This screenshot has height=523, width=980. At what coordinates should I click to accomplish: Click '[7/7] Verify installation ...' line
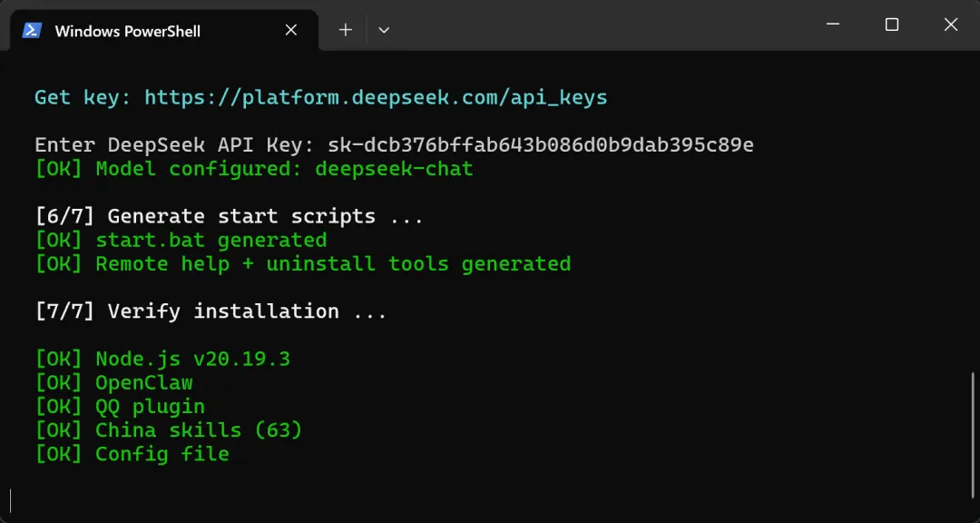211,311
